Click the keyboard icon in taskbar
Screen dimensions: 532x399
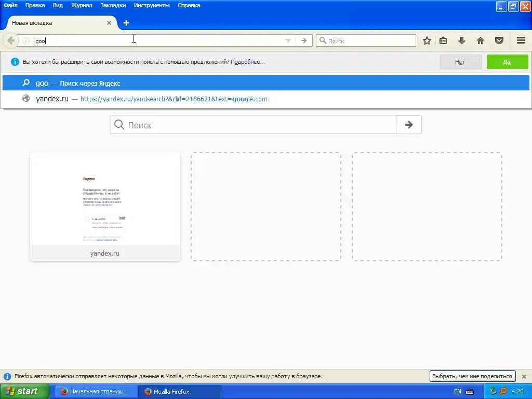(470, 392)
